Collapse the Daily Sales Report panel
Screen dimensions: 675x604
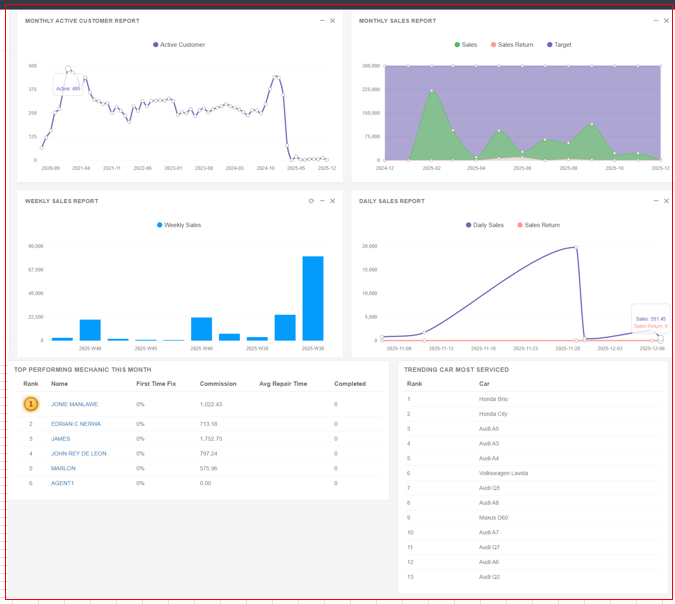656,201
